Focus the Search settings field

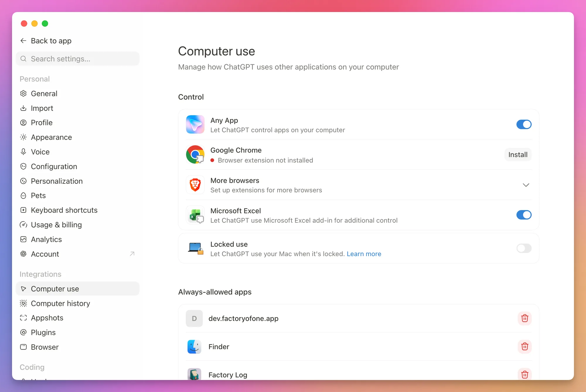click(77, 59)
